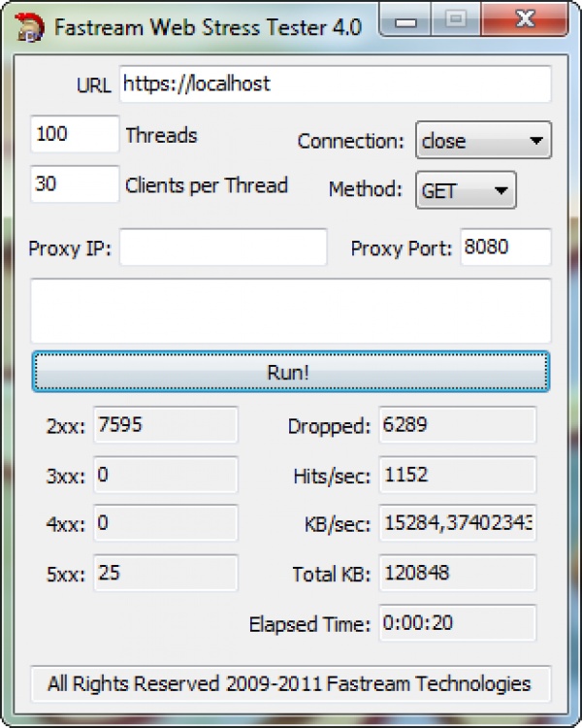The image size is (582, 728).
Task: Select the 4xx count field
Action: (166, 523)
